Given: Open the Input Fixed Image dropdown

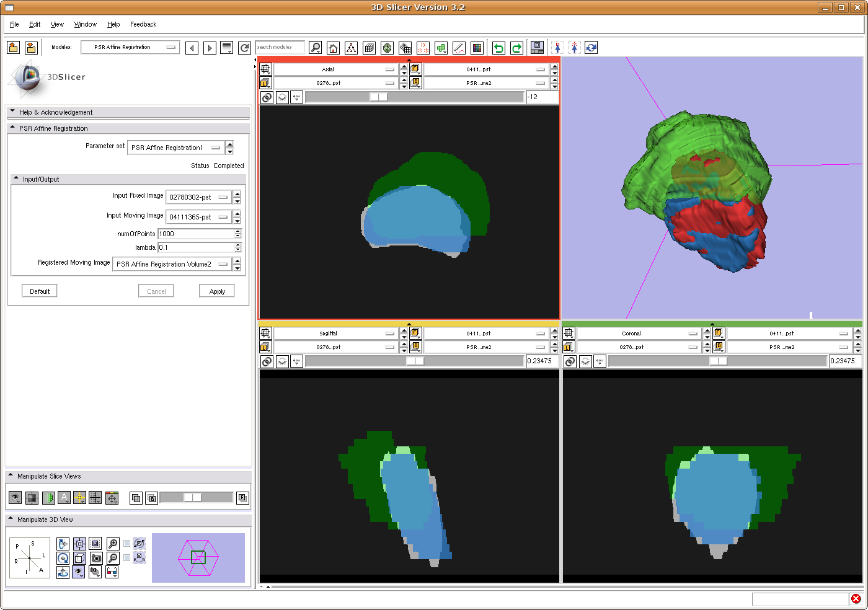Looking at the screenshot, I should tap(198, 197).
